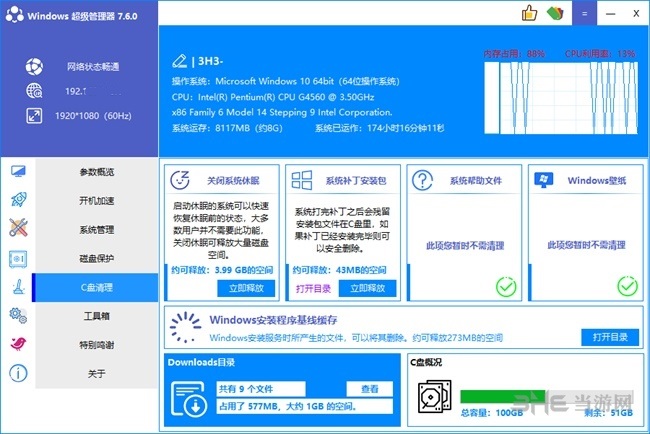Click the broom icon for C盘清理
This screenshot has width=650, height=434.
tap(18, 287)
